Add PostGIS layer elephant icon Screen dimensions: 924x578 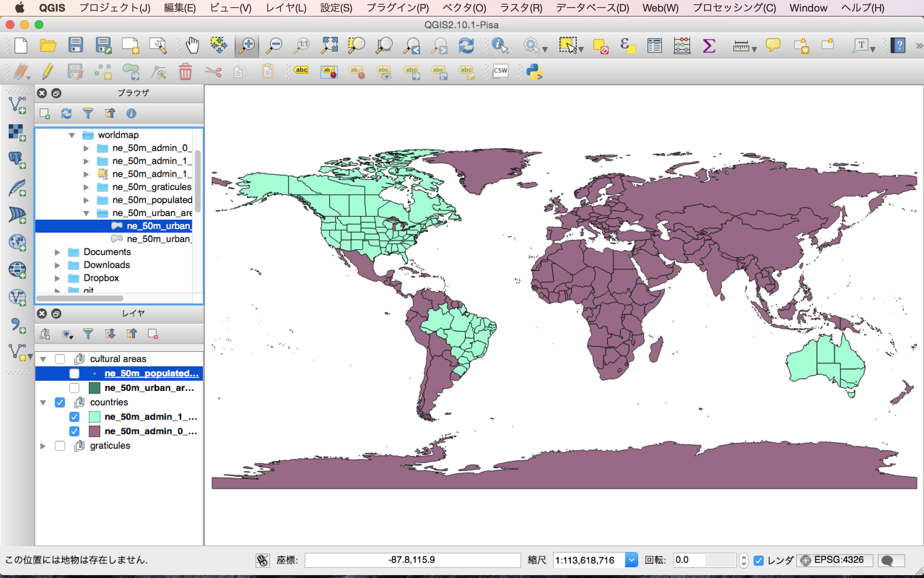coord(18,160)
